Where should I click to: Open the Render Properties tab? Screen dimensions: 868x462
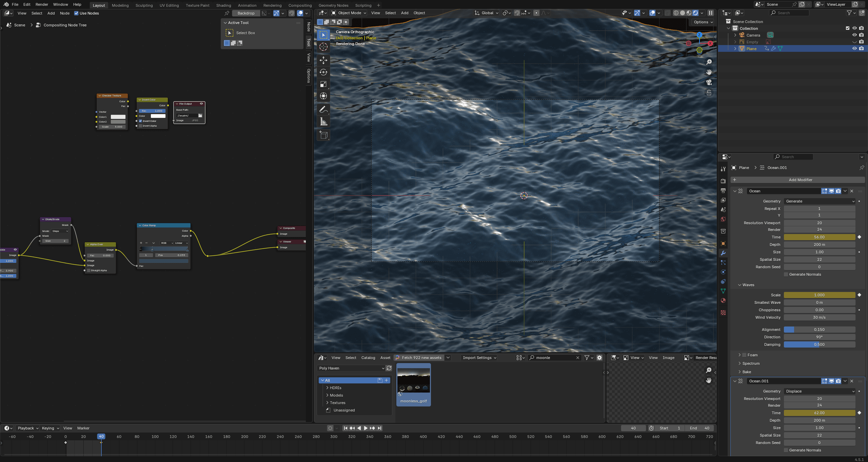pos(724,181)
